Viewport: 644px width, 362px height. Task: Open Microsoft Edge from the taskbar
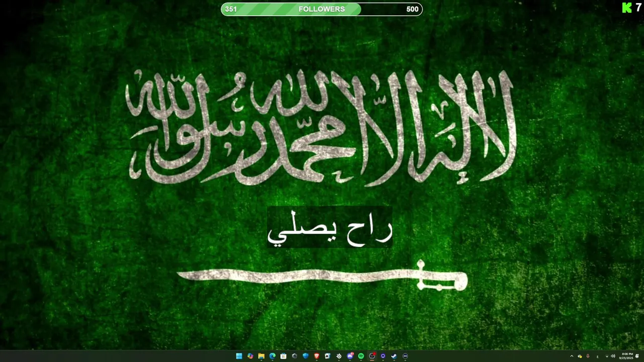272,356
